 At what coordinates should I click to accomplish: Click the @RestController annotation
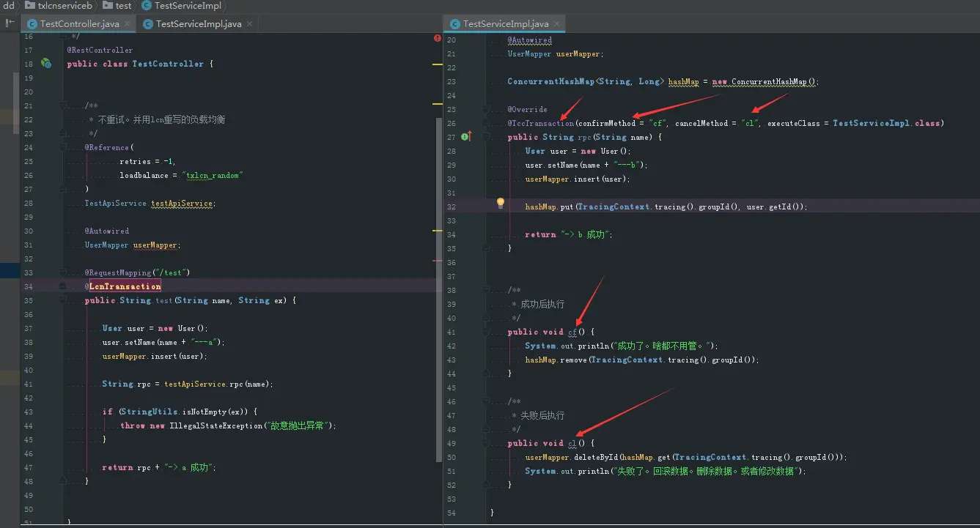pos(100,50)
